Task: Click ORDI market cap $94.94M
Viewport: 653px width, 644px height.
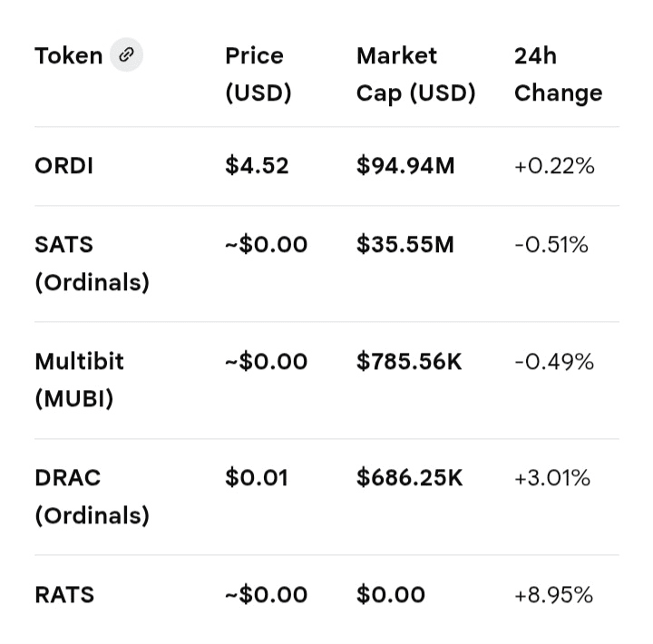Action: click(405, 166)
